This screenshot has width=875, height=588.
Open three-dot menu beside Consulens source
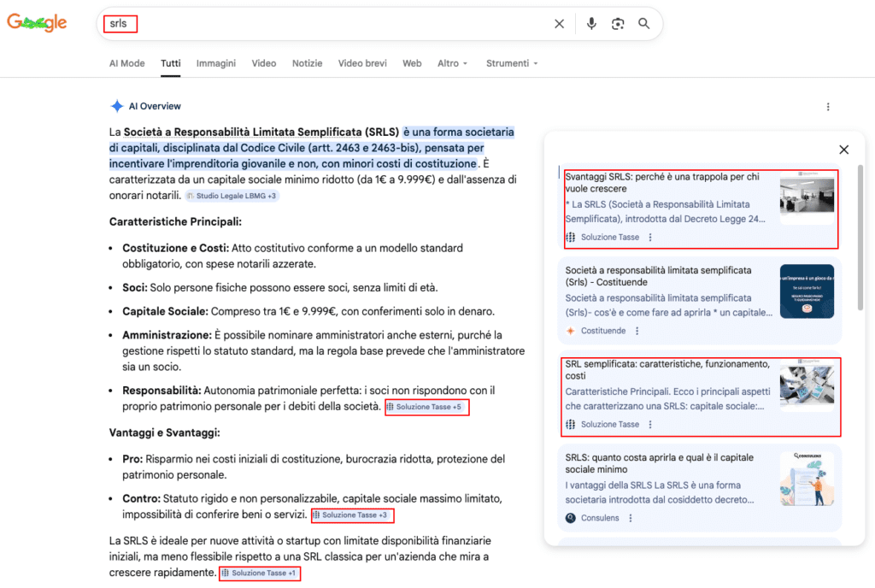[631, 518]
